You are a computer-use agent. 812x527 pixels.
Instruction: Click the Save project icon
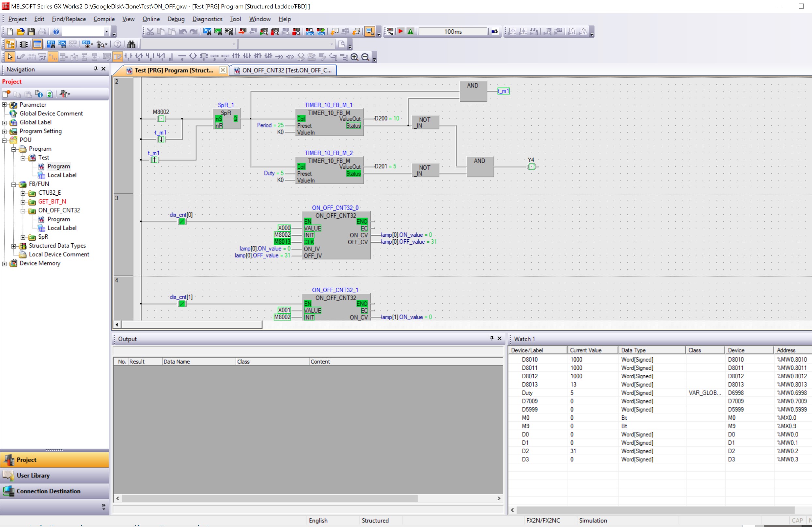pyautogui.click(x=31, y=32)
